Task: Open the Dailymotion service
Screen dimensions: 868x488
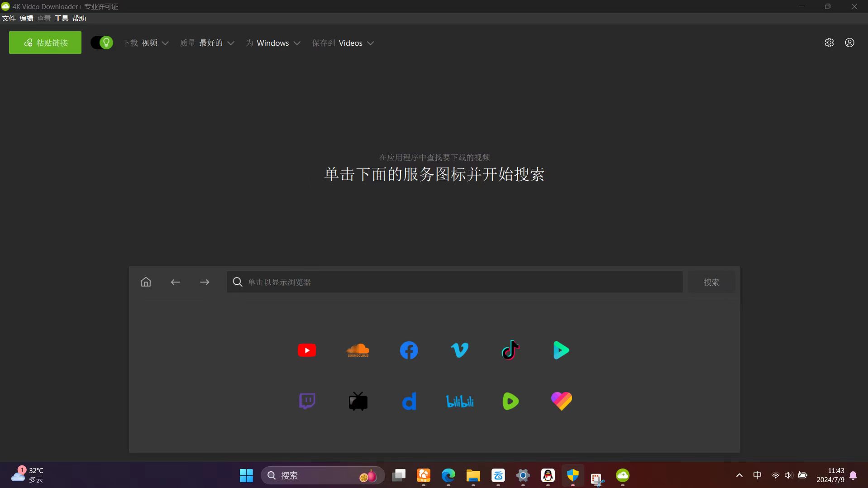Action: (x=410, y=401)
